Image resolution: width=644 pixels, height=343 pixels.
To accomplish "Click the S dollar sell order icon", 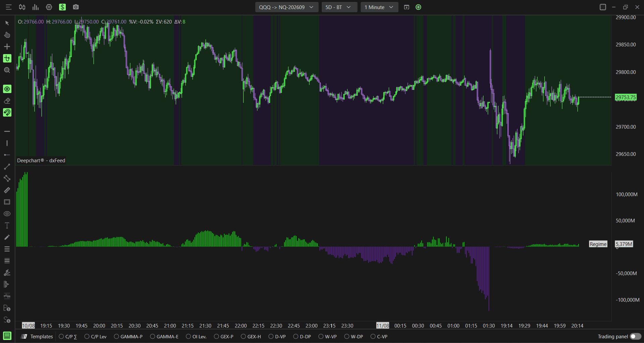I will click(7, 319).
